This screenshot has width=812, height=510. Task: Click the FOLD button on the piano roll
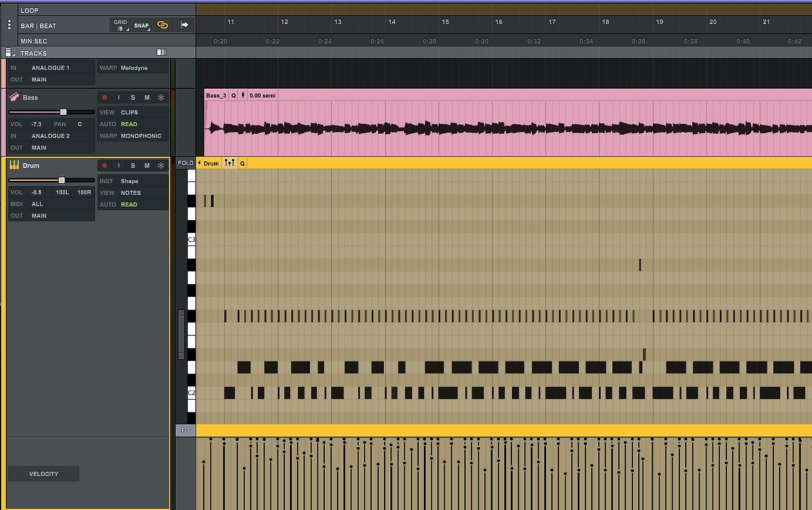(x=186, y=163)
